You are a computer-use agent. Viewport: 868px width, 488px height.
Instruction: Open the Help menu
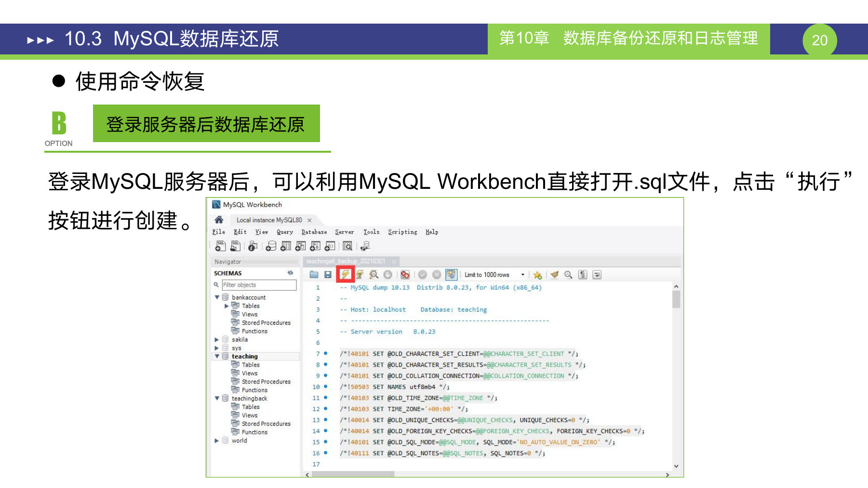432,232
